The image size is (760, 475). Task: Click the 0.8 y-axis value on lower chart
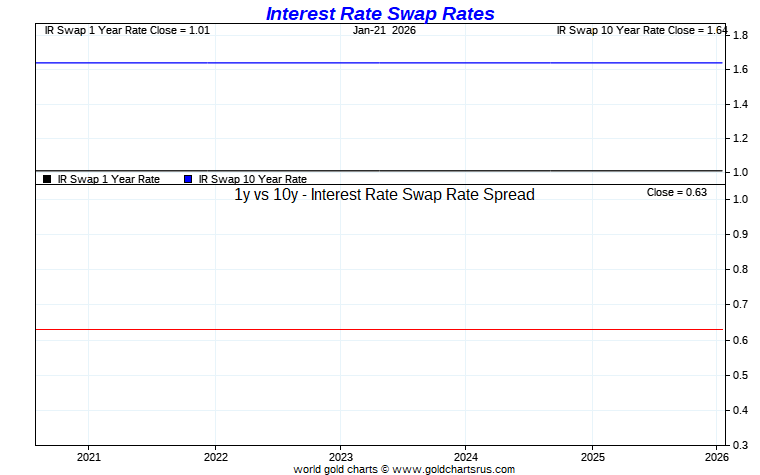(x=740, y=269)
